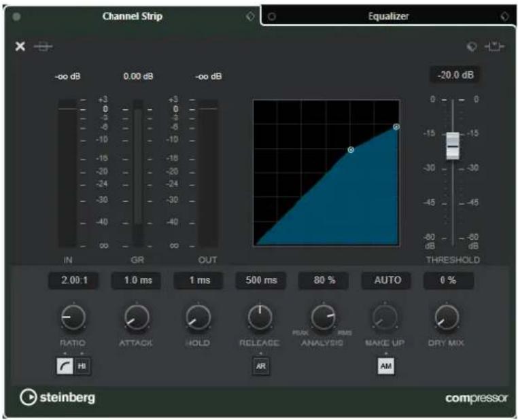Click the output level readout above OUT meter
Viewport: 518px width, 420px height.
point(209,76)
